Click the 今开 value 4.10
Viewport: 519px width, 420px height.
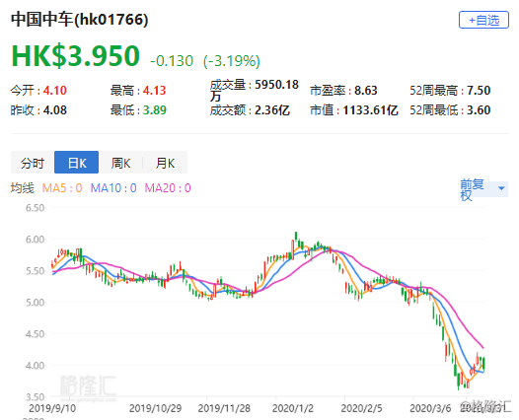coord(55,91)
